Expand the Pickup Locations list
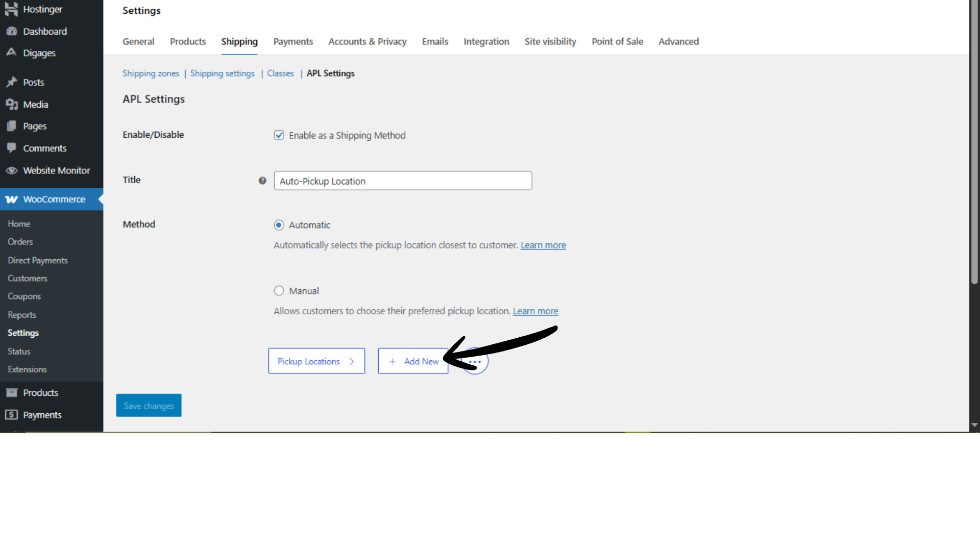 tap(316, 361)
